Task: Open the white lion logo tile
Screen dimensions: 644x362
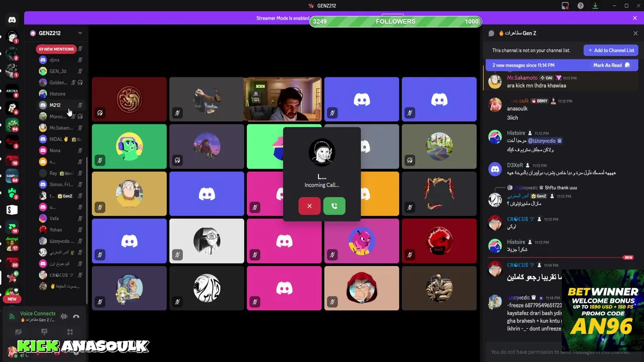Action: (207, 288)
